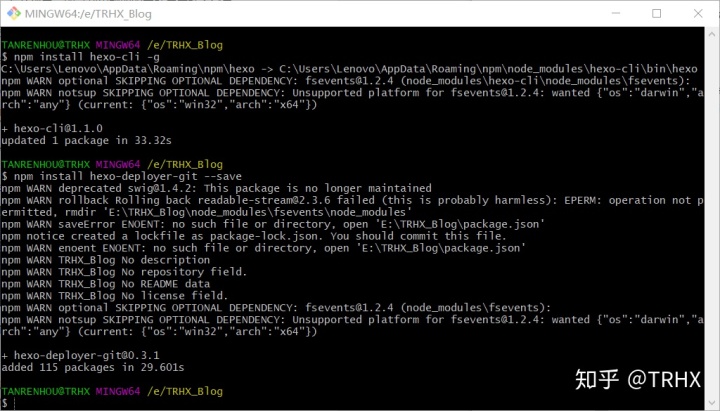Click the 'deprecated swig@1.4.2' warning line
720x411 pixels.
click(x=216, y=188)
